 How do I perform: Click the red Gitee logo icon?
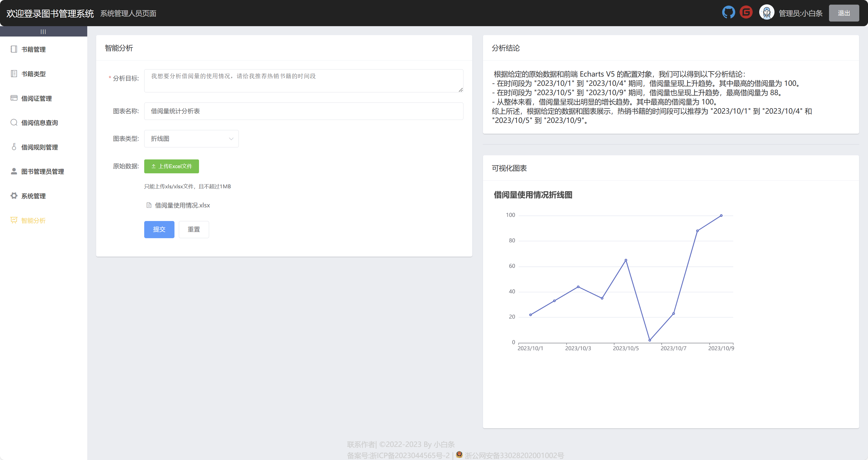tap(746, 13)
